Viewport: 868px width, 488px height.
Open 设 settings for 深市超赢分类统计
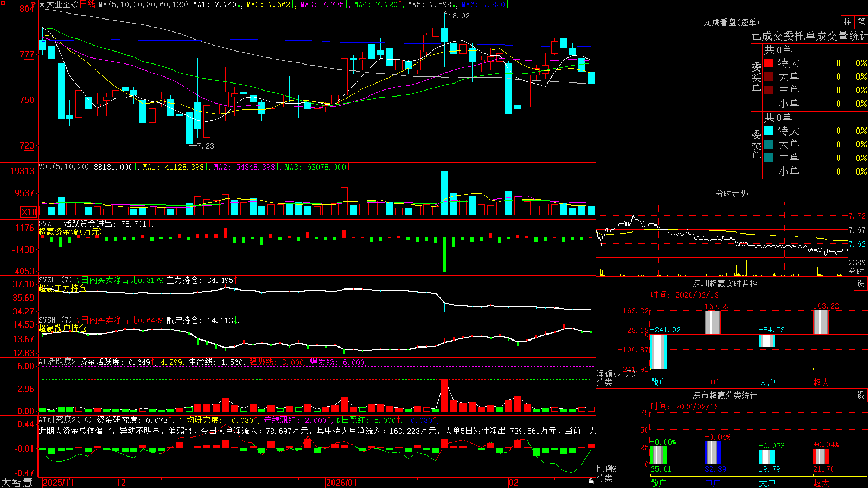click(x=861, y=395)
